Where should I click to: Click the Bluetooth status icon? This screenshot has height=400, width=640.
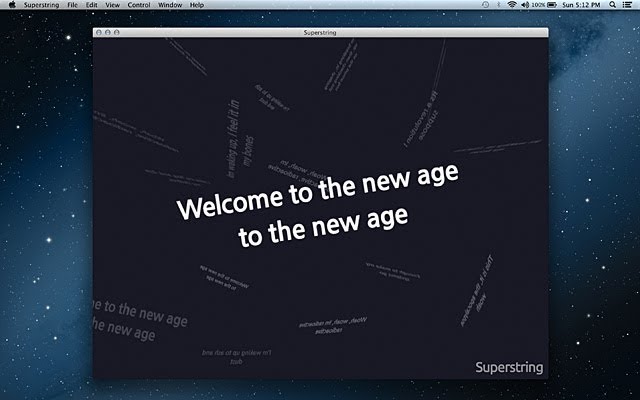(x=498, y=5)
